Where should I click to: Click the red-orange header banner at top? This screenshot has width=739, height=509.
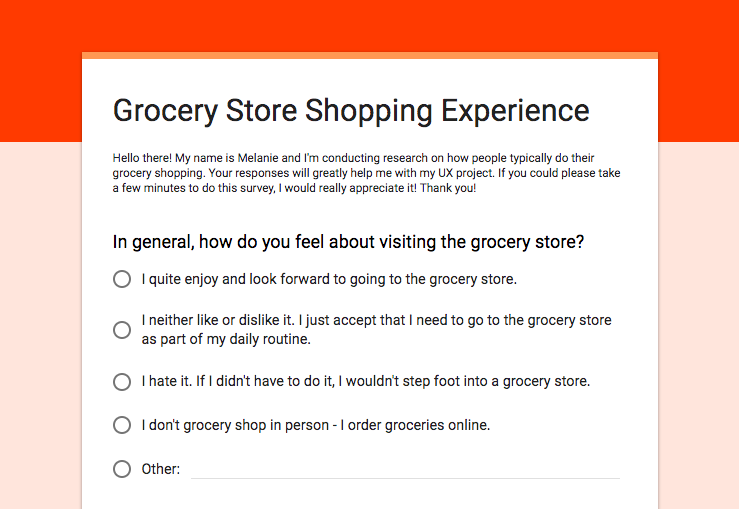pos(370,26)
